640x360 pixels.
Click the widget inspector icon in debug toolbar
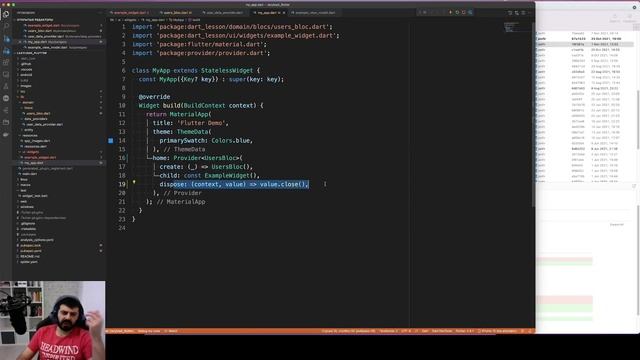pos(470,12)
